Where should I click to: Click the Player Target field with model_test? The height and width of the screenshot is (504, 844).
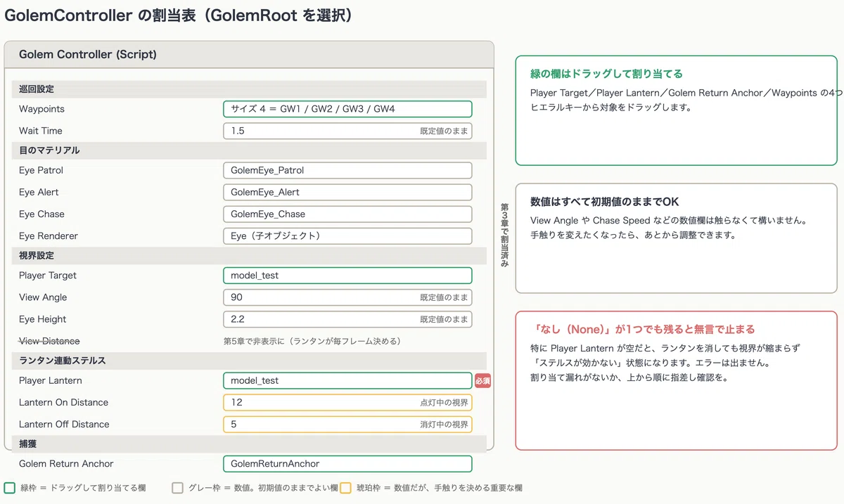click(x=347, y=276)
